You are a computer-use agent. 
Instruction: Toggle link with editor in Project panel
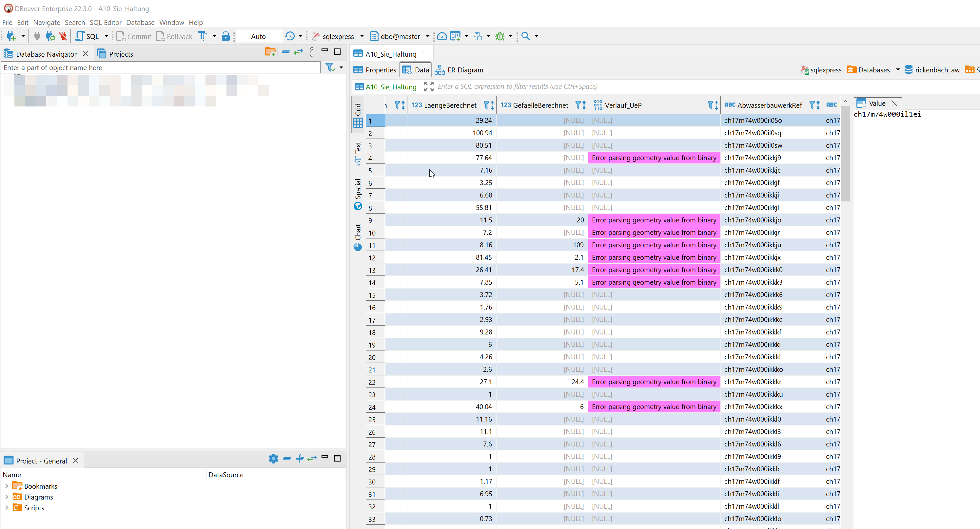point(312,458)
